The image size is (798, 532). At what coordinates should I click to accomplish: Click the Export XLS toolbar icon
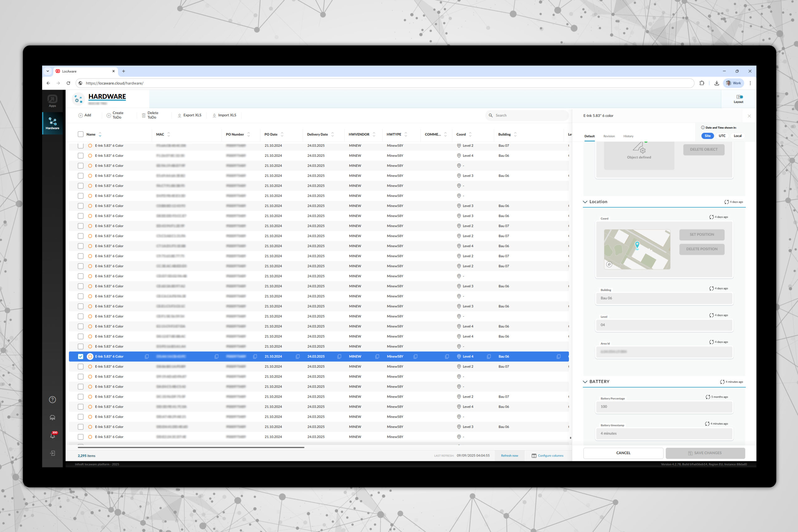(180, 115)
